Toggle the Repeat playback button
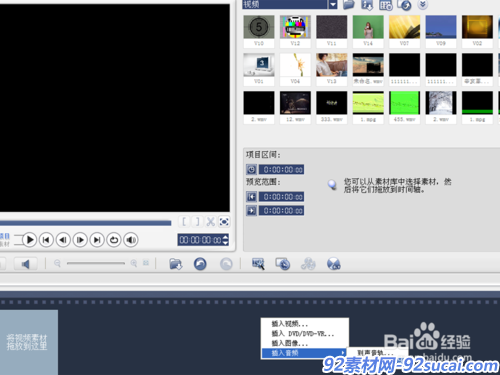500x375 pixels. click(x=114, y=240)
